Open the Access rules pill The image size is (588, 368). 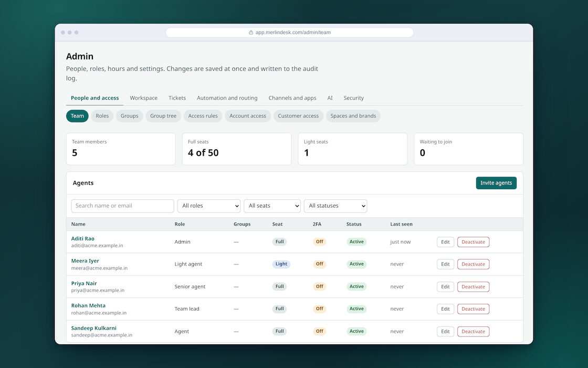[x=203, y=116]
